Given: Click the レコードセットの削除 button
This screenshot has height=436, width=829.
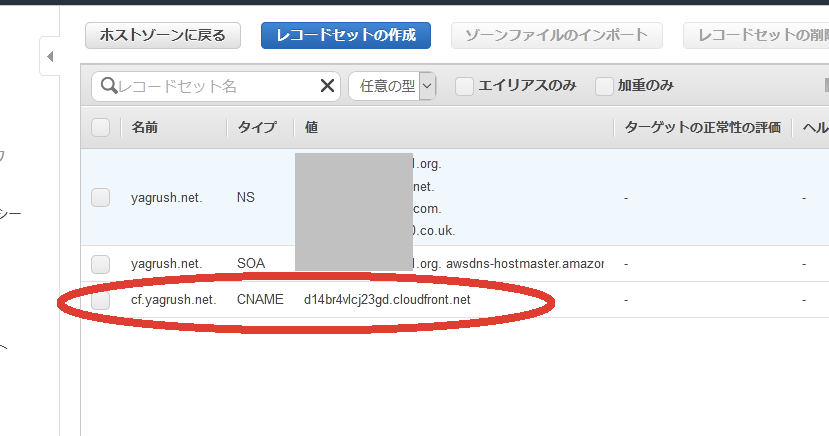Looking at the screenshot, I should click(x=756, y=35).
